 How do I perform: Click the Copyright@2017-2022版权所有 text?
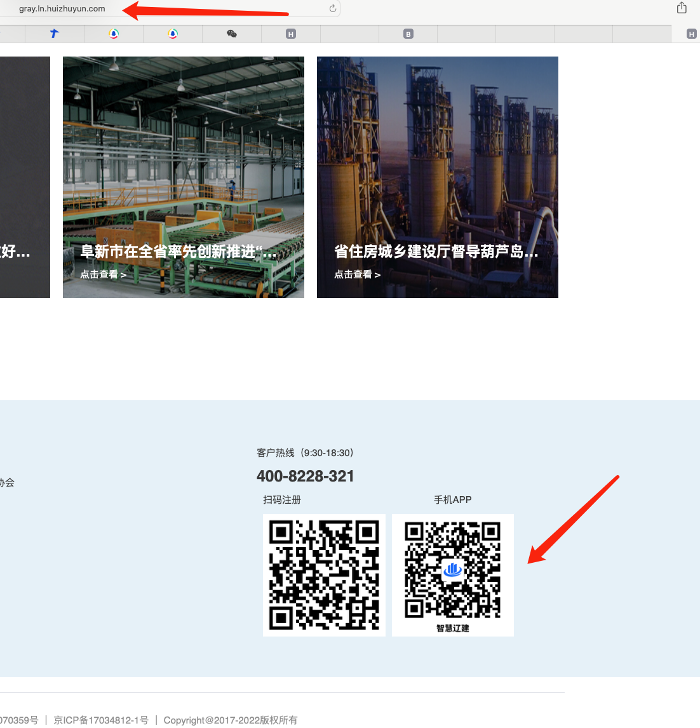click(x=230, y=720)
